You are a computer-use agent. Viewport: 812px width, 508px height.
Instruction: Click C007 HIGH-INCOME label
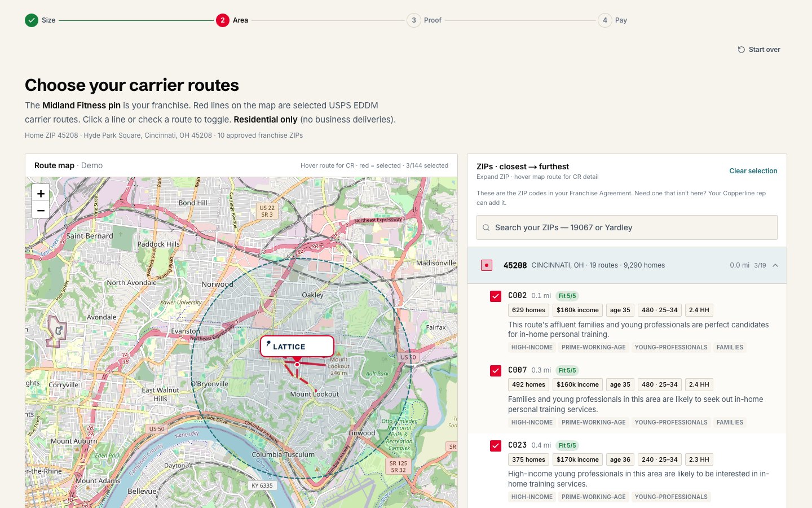pyautogui.click(x=532, y=422)
